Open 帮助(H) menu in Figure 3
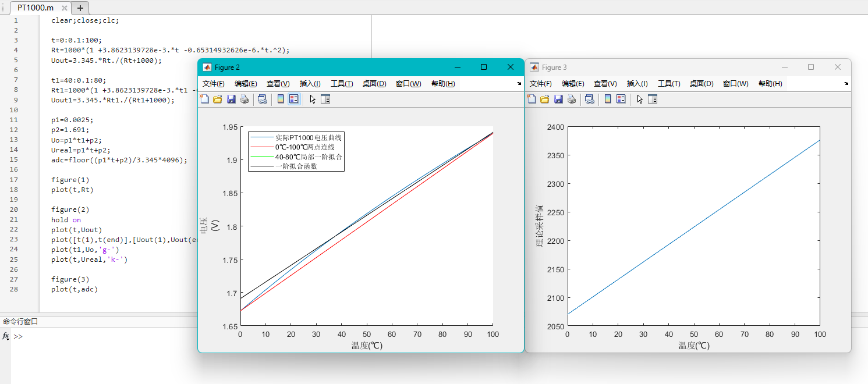The width and height of the screenshot is (868, 384). tap(770, 84)
